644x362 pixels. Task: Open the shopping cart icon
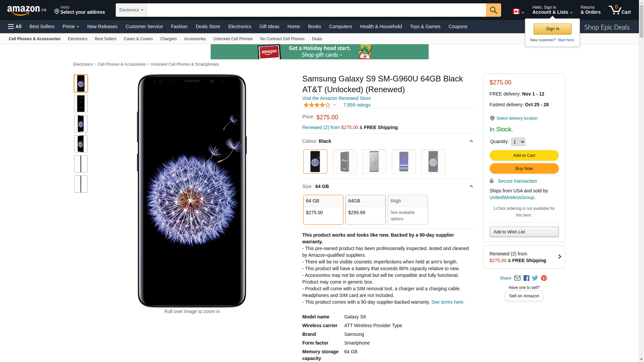click(x=620, y=10)
